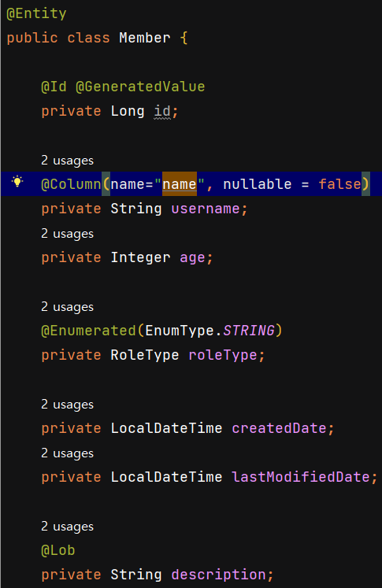Click the @GeneratedValue annotation
The image size is (382, 588).
[x=140, y=87]
